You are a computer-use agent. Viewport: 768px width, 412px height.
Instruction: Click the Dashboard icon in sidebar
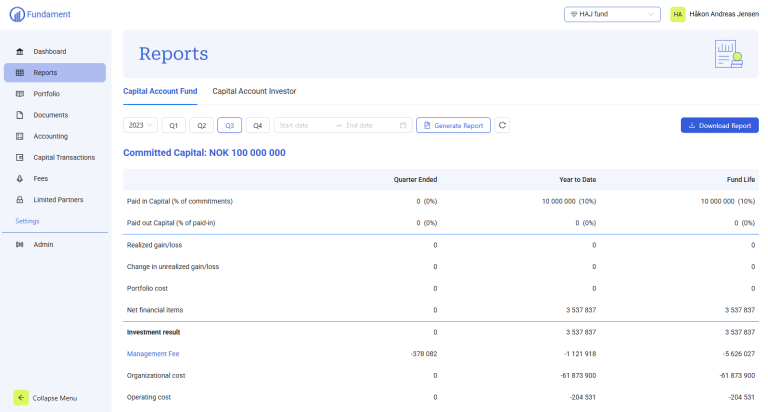click(x=20, y=51)
